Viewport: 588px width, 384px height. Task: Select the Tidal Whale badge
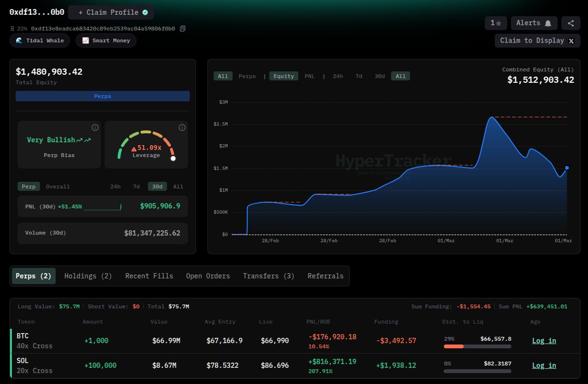39,40
